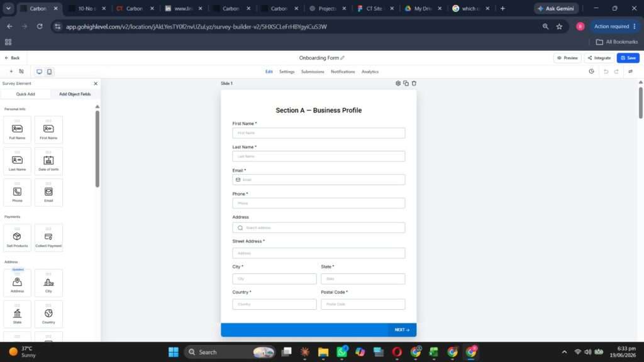Open the Notifications tab

click(x=343, y=72)
